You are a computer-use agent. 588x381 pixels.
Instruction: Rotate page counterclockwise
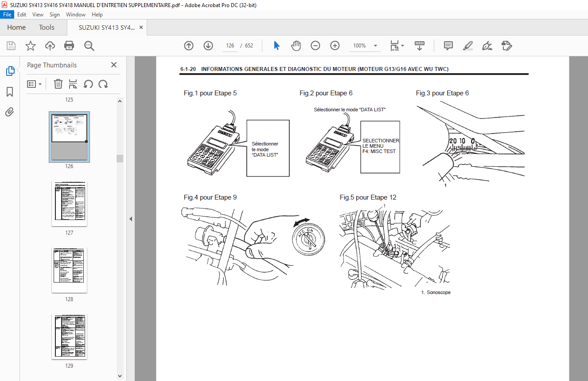pyautogui.click(x=88, y=84)
